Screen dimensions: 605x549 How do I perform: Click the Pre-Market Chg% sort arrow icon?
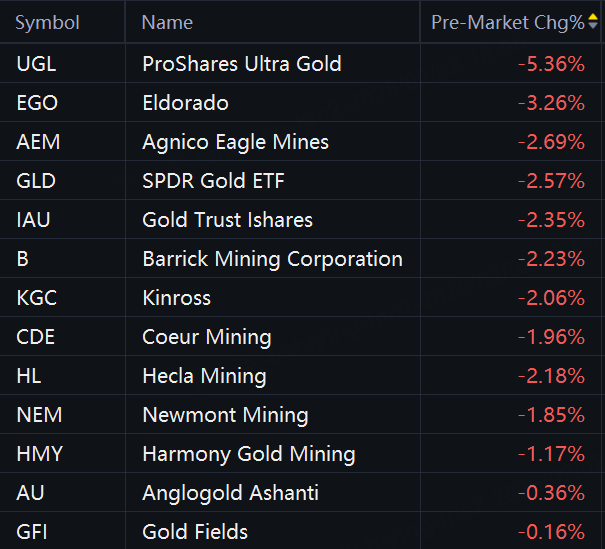coord(593,22)
